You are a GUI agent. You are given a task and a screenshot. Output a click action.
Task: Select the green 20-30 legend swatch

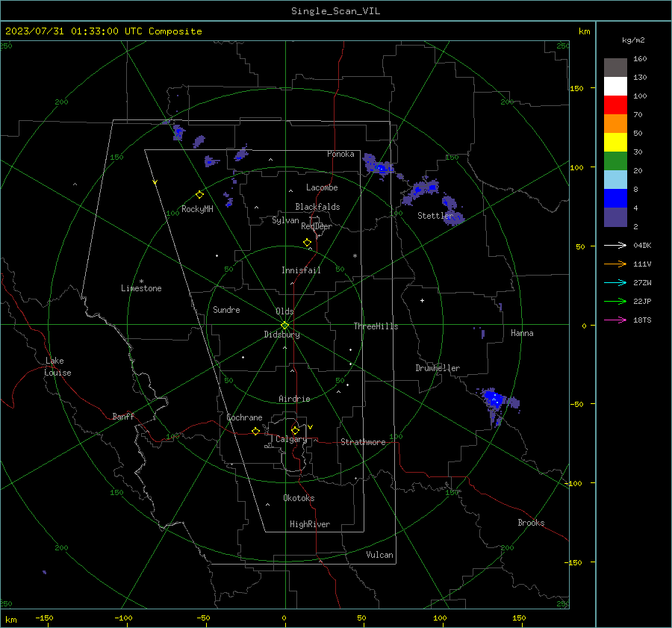click(x=615, y=161)
